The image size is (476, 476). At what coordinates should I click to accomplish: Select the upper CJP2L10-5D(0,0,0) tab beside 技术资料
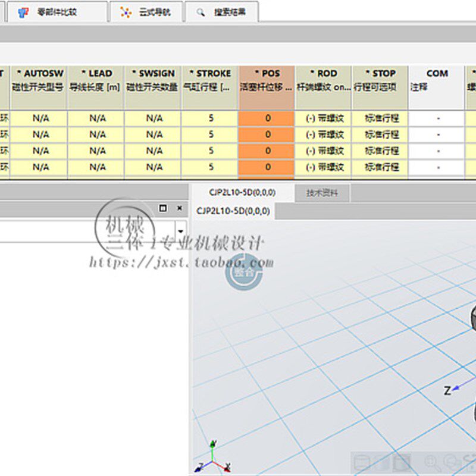pyautogui.click(x=242, y=192)
